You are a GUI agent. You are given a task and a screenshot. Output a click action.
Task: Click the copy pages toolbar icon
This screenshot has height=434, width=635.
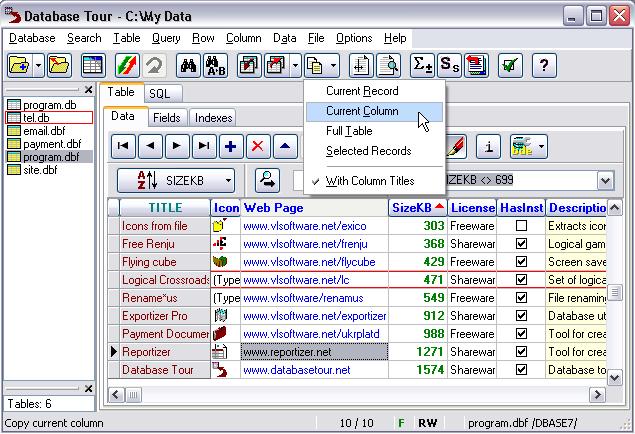[x=315, y=65]
